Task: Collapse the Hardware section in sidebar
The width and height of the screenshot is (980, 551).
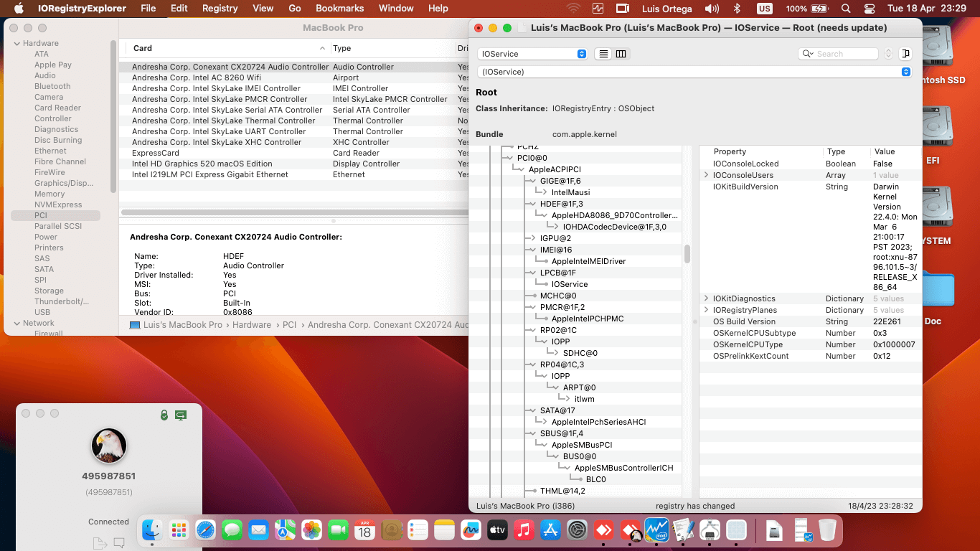Action: point(17,43)
